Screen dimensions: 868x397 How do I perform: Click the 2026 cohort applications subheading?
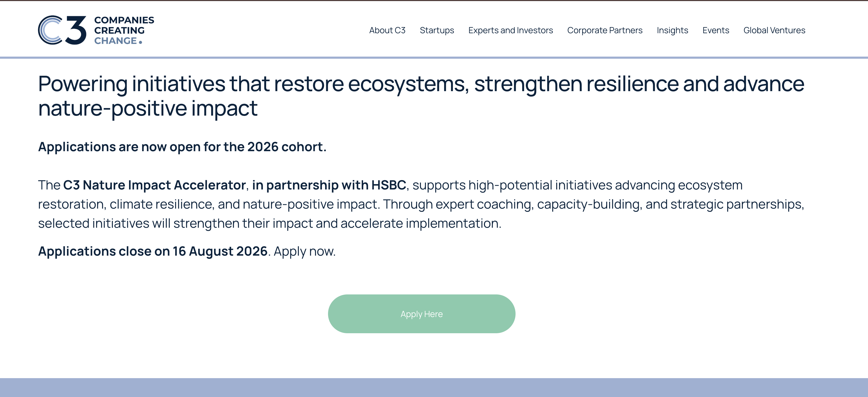point(182,147)
